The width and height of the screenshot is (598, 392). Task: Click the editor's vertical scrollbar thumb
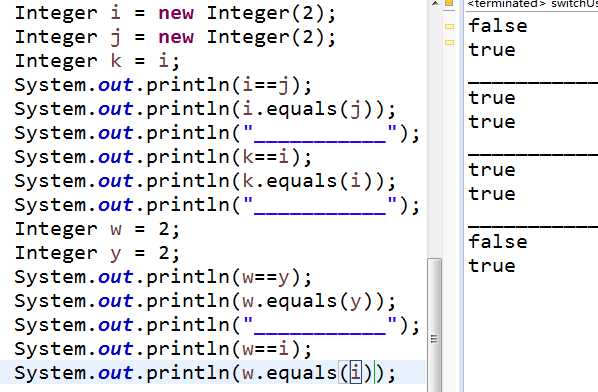pyautogui.click(x=434, y=325)
